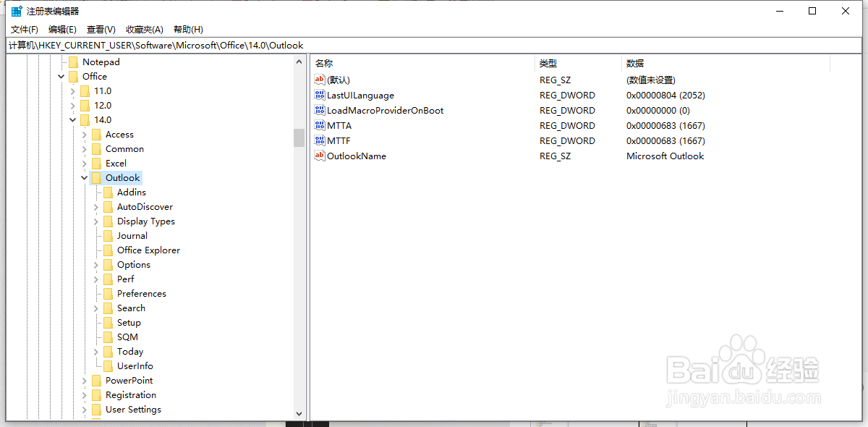
Task: Click the REG_SZ icon next to (默认)
Action: tap(319, 80)
